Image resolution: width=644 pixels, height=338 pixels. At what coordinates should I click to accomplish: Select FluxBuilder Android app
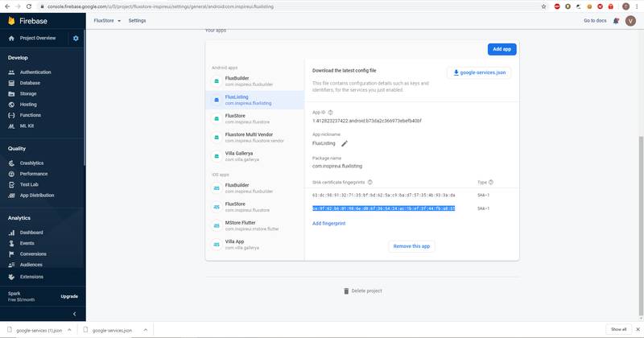pos(254,81)
